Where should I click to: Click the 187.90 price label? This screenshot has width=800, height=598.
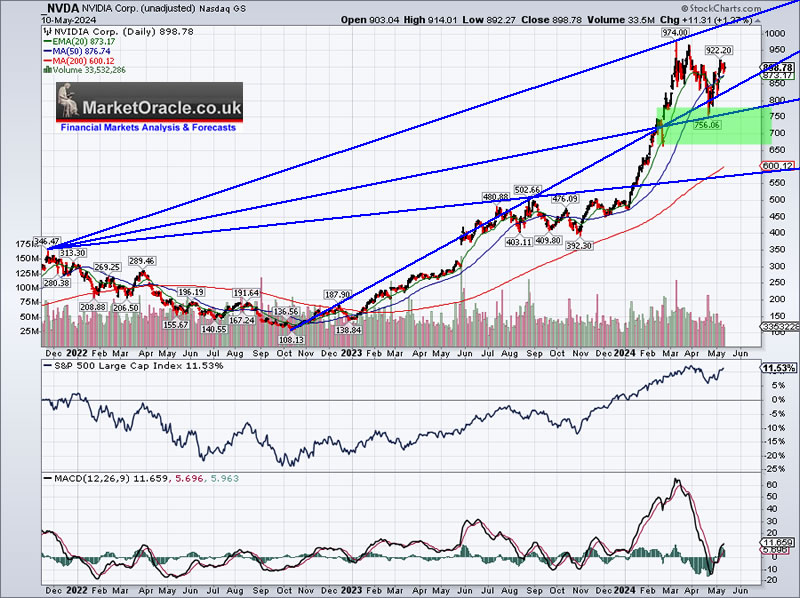click(x=337, y=294)
